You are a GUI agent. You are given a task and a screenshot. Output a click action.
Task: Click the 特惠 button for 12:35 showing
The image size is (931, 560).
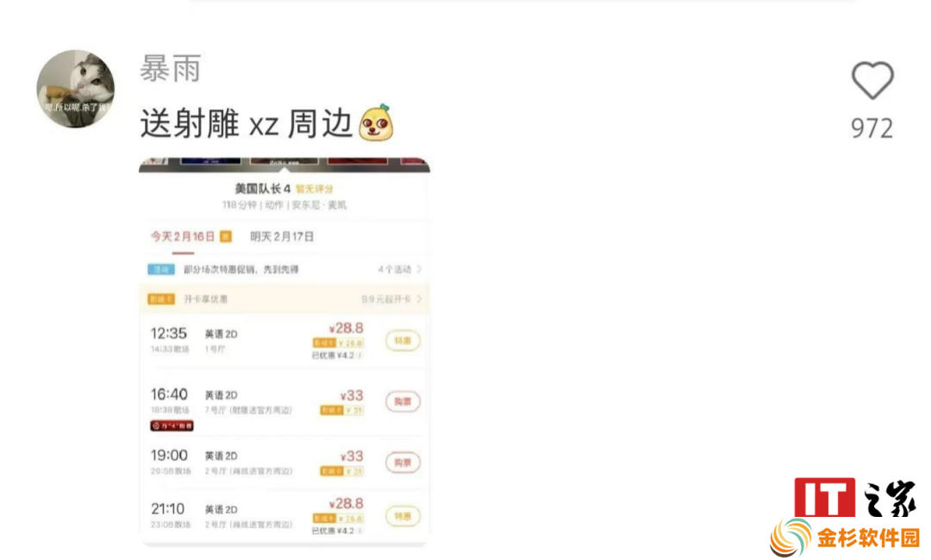click(403, 340)
